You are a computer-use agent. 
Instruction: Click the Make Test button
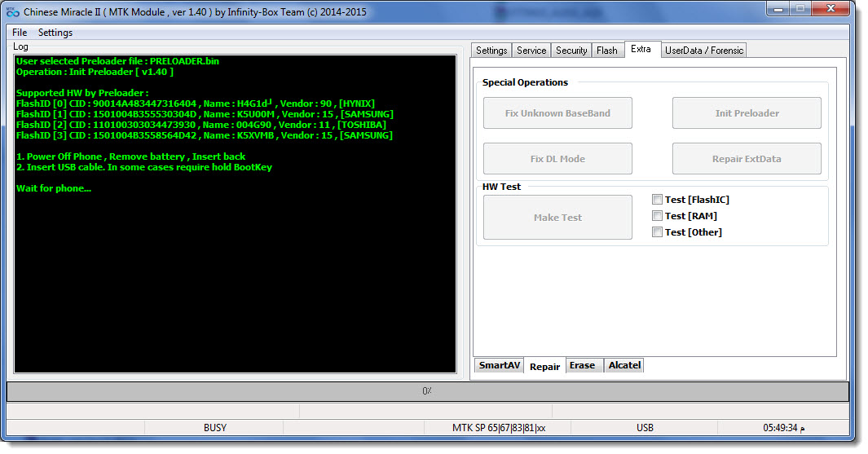pos(557,218)
